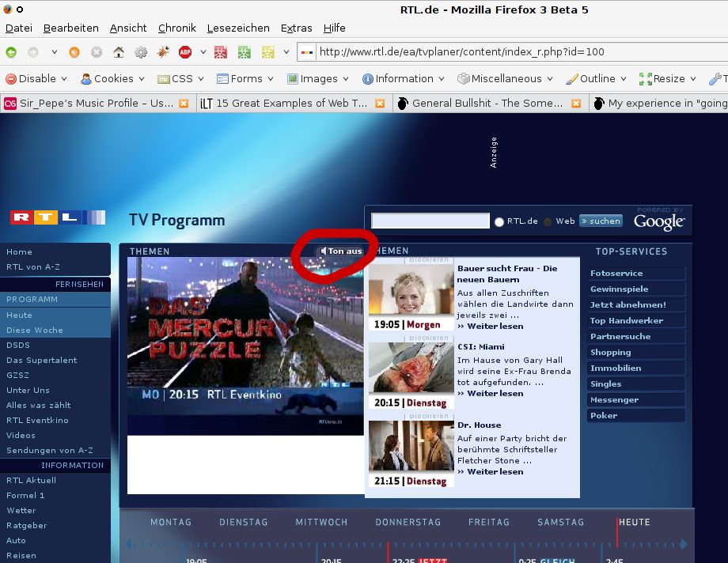The height and width of the screenshot is (563, 728).
Task: Click the green validator toolbar icon
Action: (245, 52)
